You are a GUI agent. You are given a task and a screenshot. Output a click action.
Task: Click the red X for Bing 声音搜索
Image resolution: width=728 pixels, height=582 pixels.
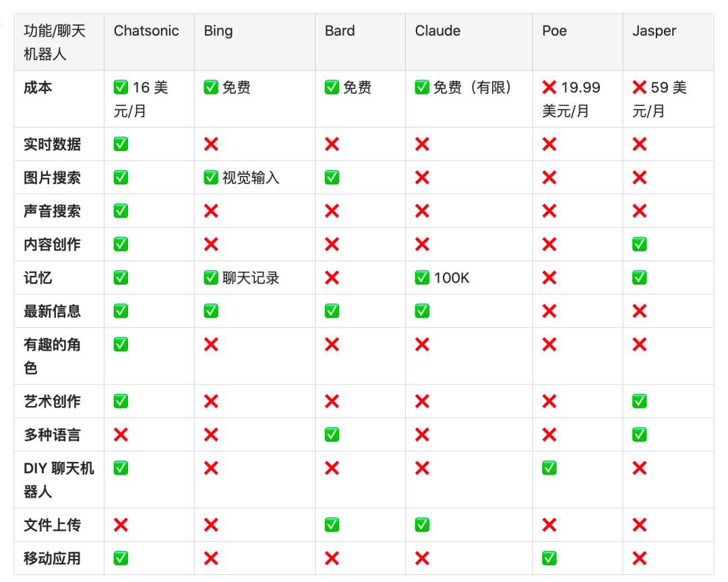point(211,211)
